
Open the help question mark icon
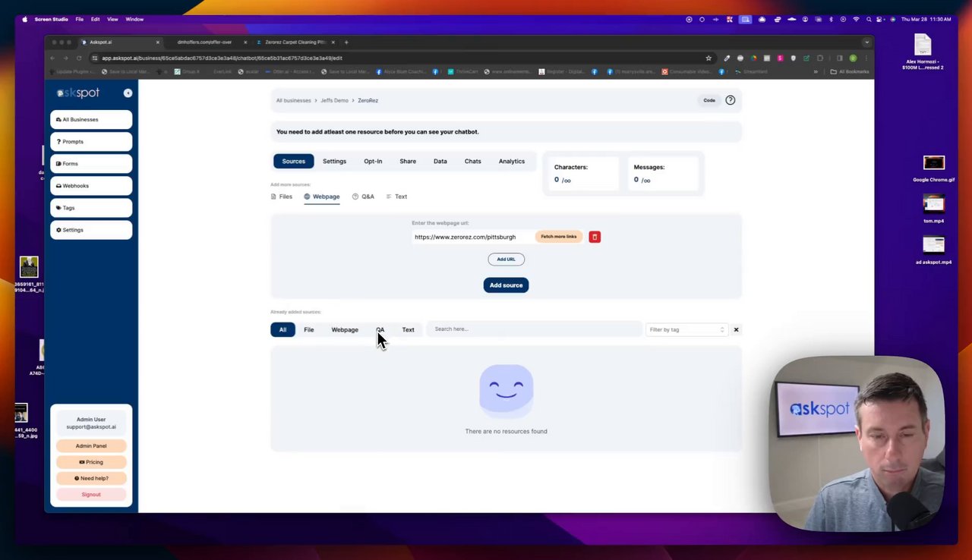[x=730, y=100]
